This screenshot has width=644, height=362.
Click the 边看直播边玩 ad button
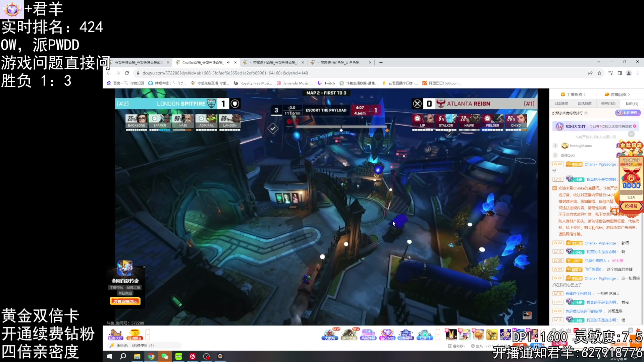click(125, 301)
